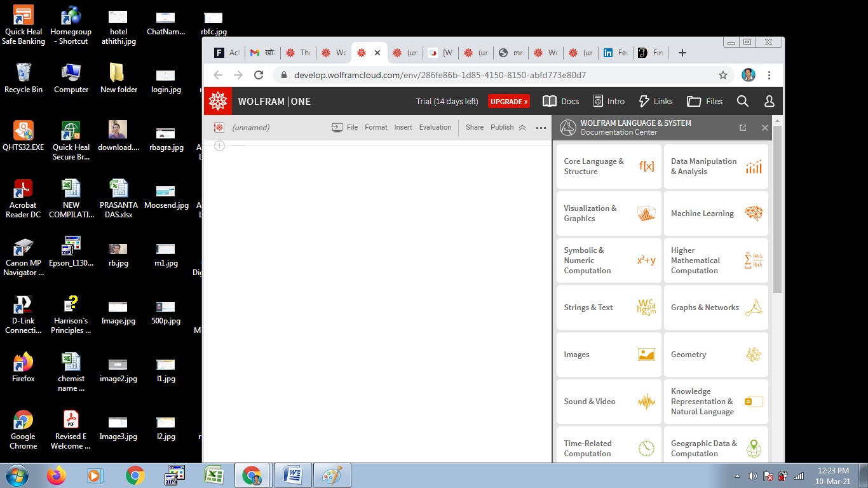
Task: Open Visualization & Graphics category
Action: [609, 213]
